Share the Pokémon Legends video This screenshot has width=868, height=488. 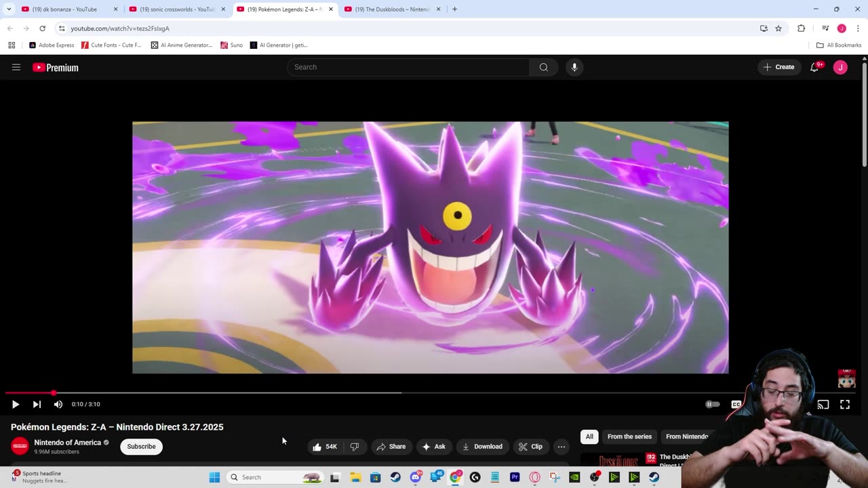tap(391, 447)
